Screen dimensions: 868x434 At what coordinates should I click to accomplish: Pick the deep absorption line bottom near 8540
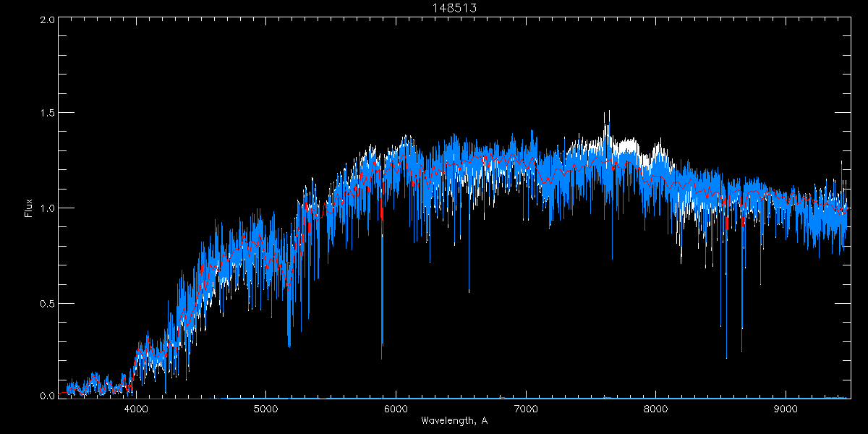click(726, 357)
